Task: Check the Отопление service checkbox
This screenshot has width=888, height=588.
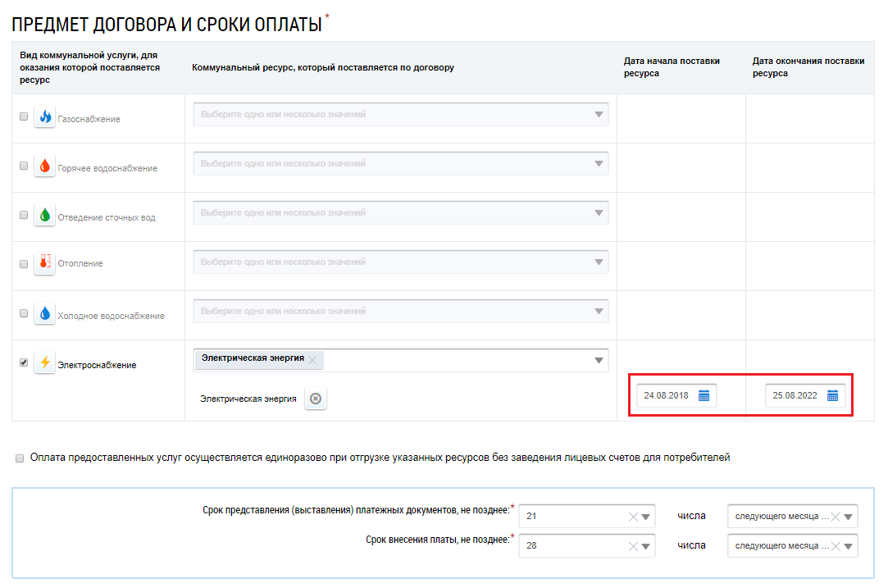Action: pos(23,263)
